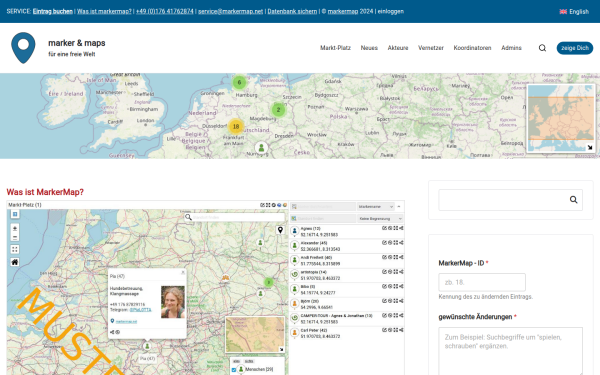Click the Was ist MarkerMap? heading
Image resolution: width=600 pixels, height=375 pixels.
coord(45,192)
